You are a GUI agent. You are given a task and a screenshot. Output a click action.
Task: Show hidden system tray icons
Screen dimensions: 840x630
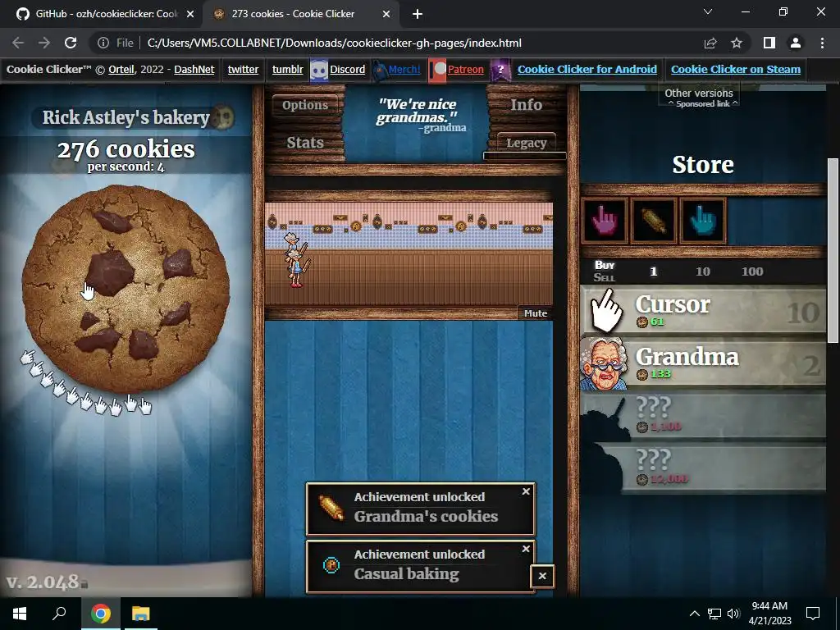pyautogui.click(x=694, y=614)
